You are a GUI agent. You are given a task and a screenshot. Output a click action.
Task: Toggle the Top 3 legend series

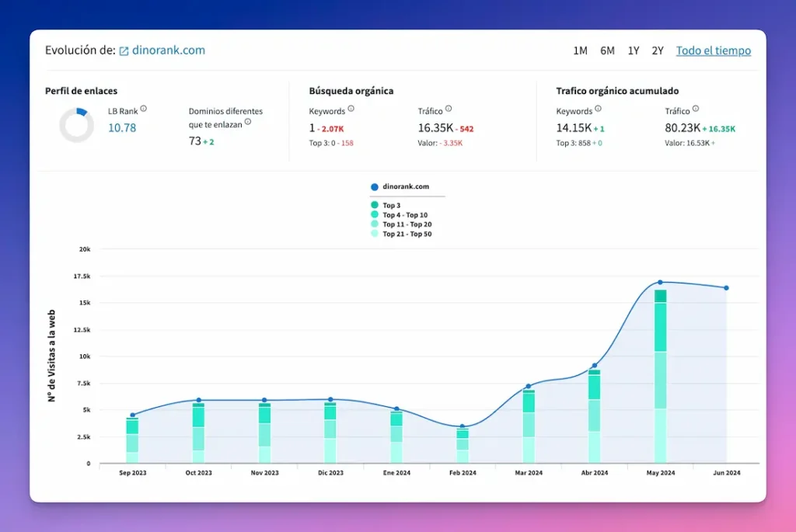click(x=391, y=206)
